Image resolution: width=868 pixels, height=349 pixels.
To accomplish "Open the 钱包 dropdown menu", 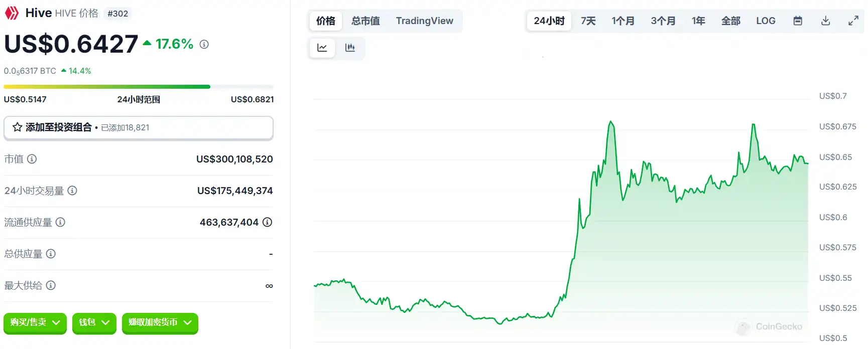I will pyautogui.click(x=94, y=322).
